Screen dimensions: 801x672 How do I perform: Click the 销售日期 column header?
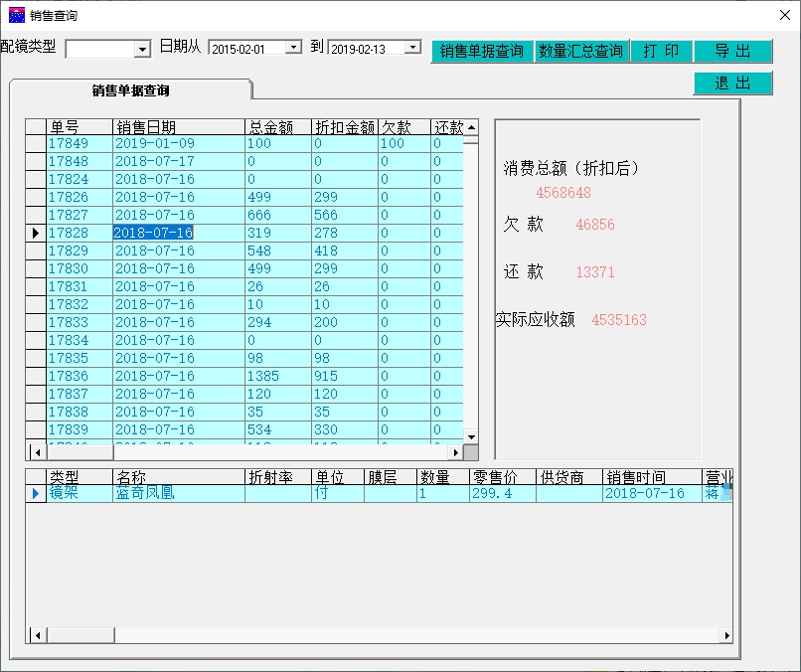[x=179, y=127]
